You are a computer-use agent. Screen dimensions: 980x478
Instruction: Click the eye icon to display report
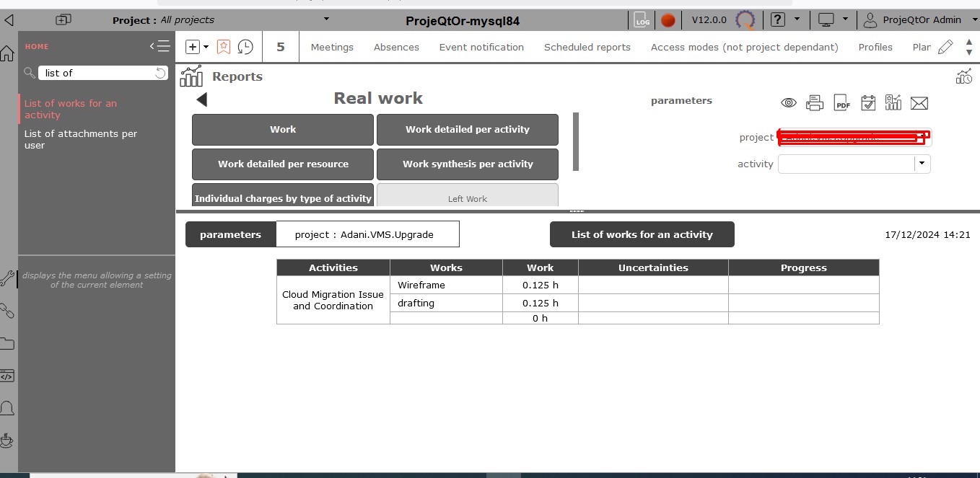(x=789, y=103)
